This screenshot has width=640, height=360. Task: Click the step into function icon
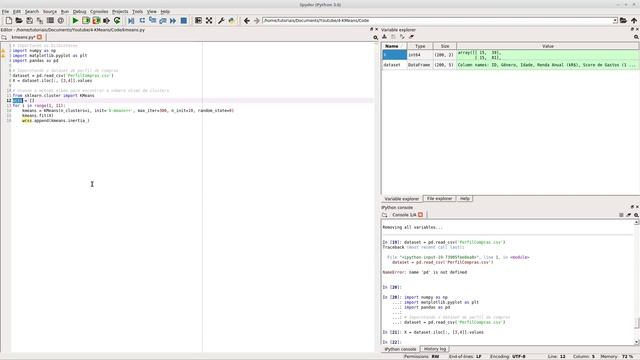coord(152,20)
